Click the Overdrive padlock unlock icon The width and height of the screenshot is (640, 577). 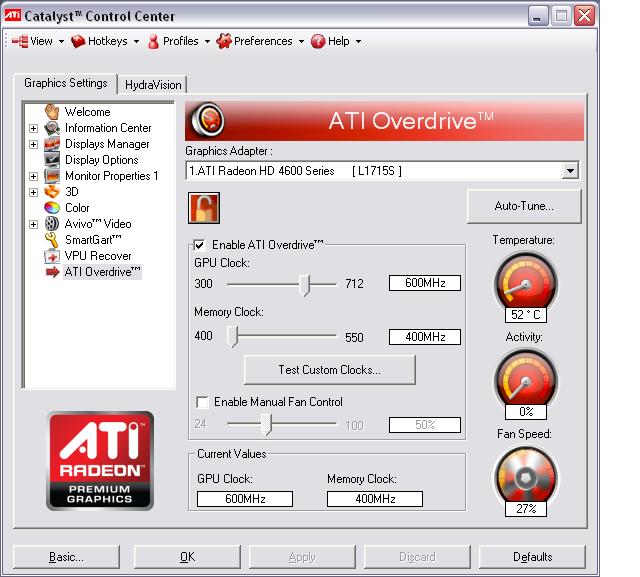tap(204, 208)
